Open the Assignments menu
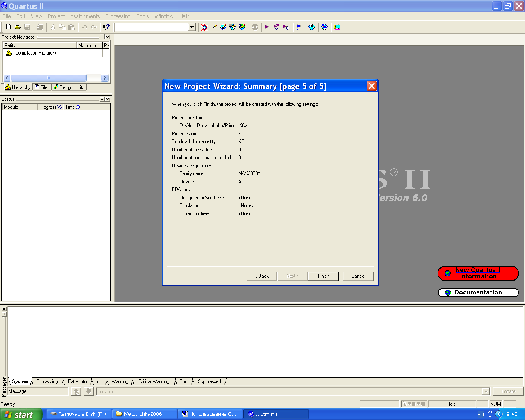The width and height of the screenshot is (525, 420). [85, 16]
